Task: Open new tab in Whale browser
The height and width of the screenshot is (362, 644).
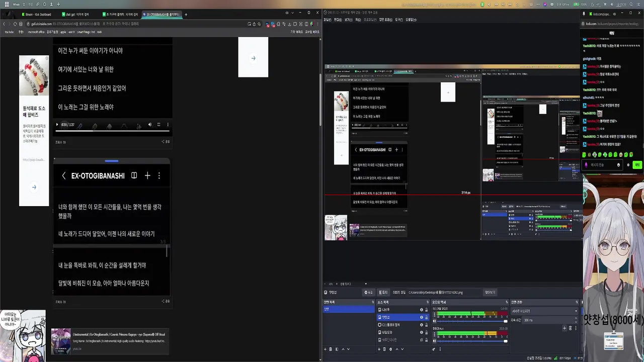Action: coord(186,15)
